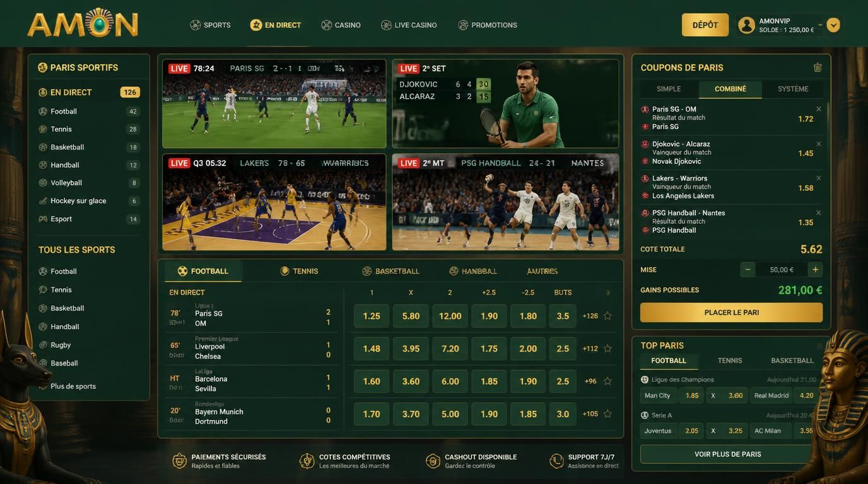Open the Djokovic vs Alcaraz live stream

(505, 104)
